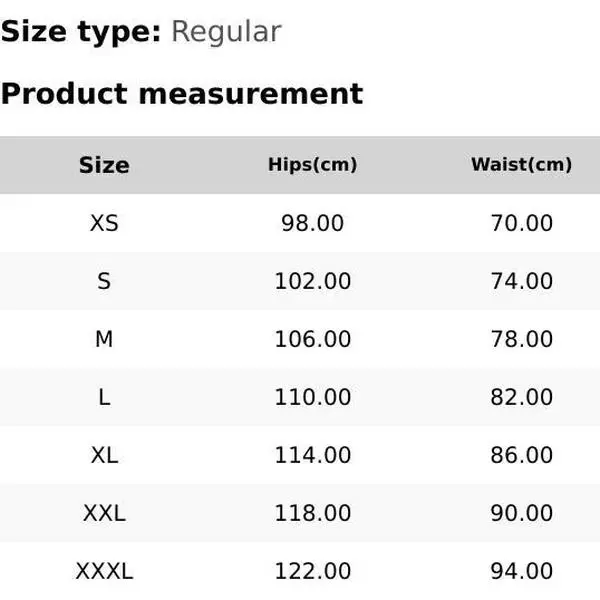Click the 70.00 waist value
Image resolution: width=600 pixels, height=600 pixels.
521,223
